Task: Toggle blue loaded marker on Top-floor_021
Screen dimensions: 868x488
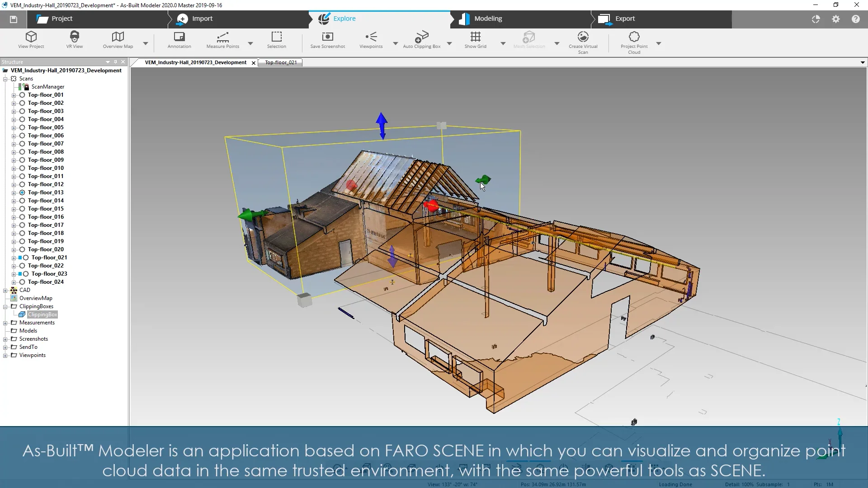Action: [20, 258]
